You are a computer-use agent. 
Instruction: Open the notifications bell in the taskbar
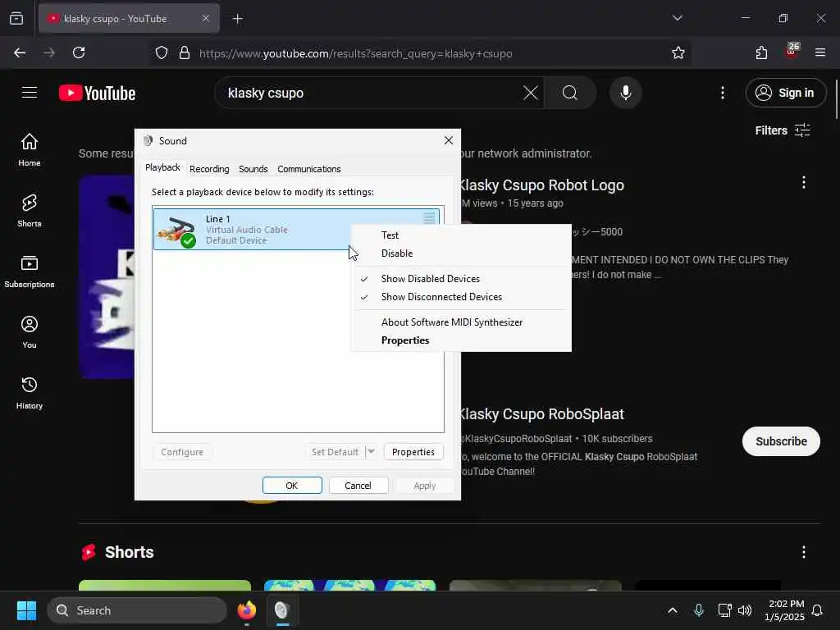point(817,610)
